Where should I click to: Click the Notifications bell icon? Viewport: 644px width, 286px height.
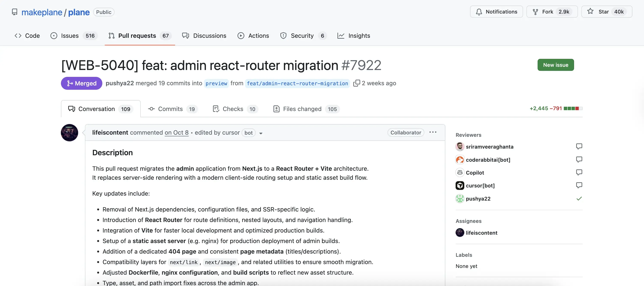[479, 12]
